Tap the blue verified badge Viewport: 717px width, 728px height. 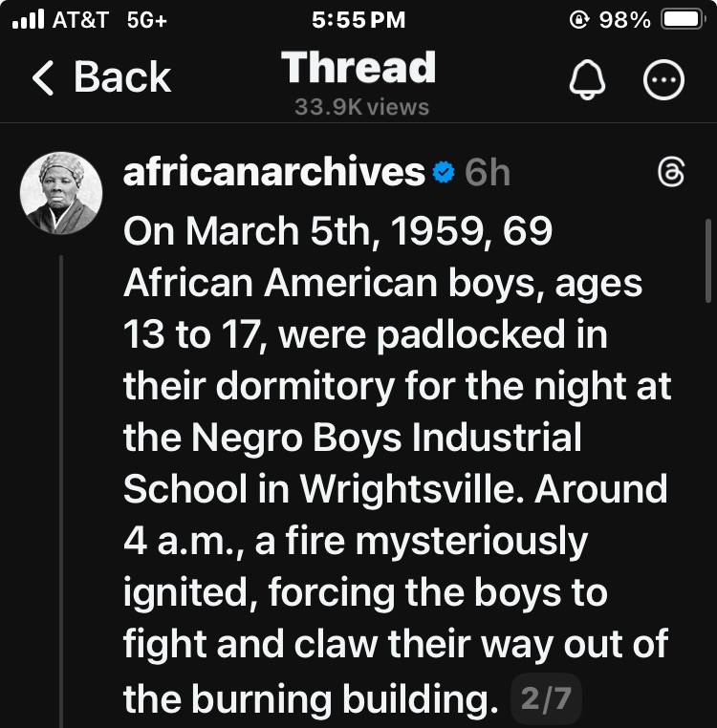[443, 173]
